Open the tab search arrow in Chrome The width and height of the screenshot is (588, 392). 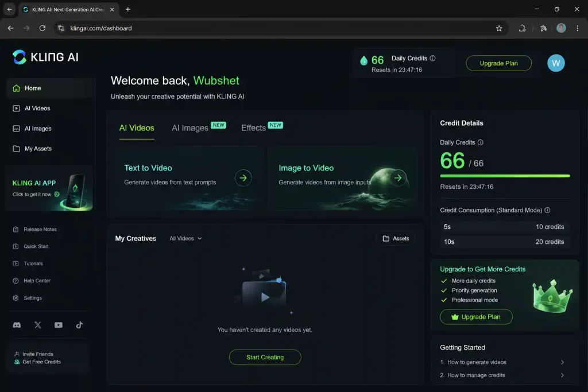tap(9, 9)
